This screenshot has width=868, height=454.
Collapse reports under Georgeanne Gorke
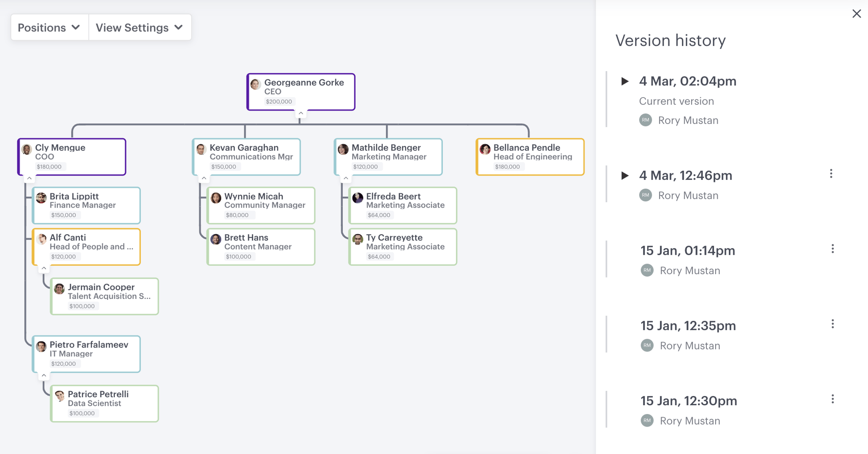(x=301, y=113)
